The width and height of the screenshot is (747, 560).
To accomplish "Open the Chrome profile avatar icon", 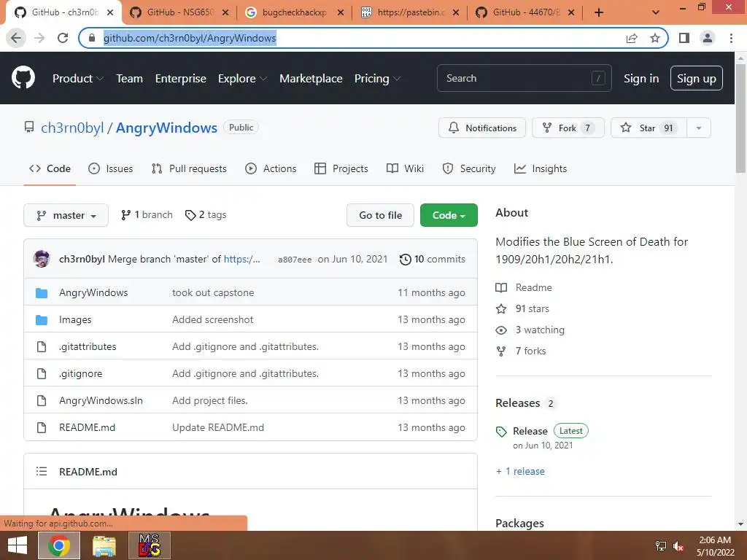I will [708, 38].
